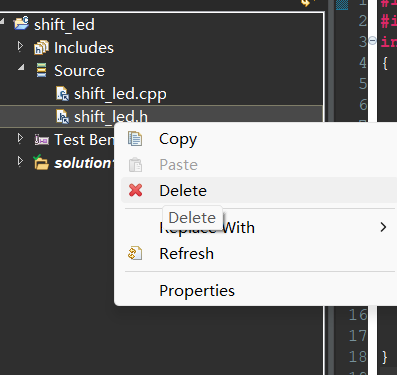The width and height of the screenshot is (397, 375).
Task: Expand the Test Bench tree node
Action: click(x=20, y=138)
